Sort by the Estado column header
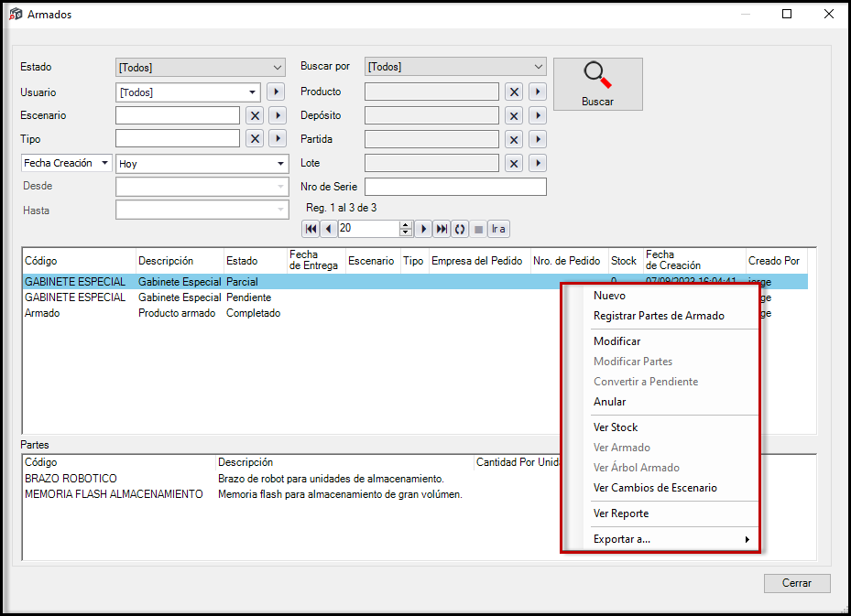Screen dimensions: 851x616 click(x=255, y=261)
